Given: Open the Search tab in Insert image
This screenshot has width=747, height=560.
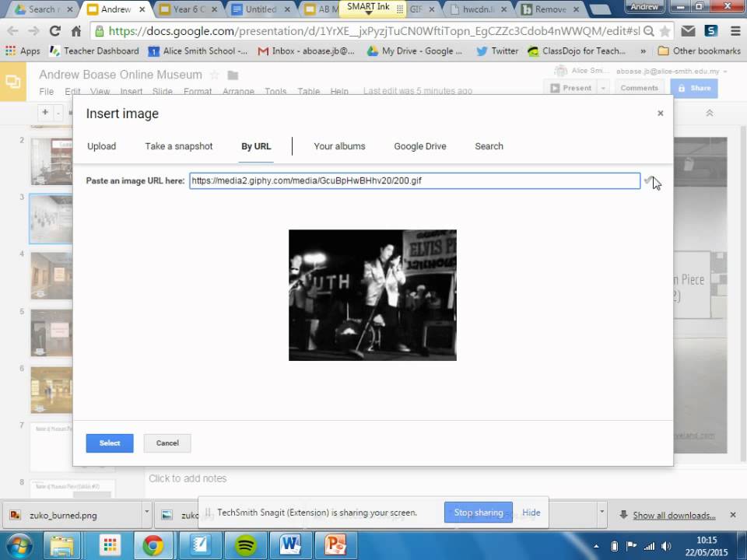Looking at the screenshot, I should [x=489, y=146].
